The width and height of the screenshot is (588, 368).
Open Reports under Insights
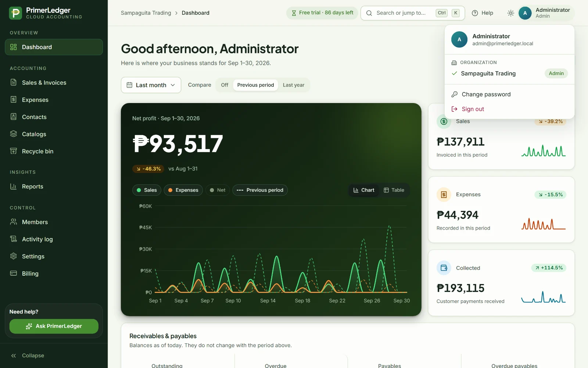(x=54, y=187)
